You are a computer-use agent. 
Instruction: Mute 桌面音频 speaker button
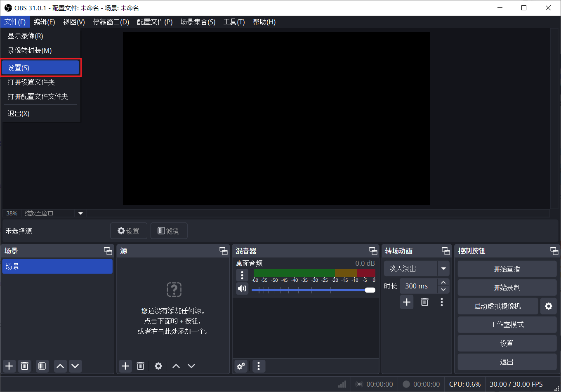click(x=242, y=288)
